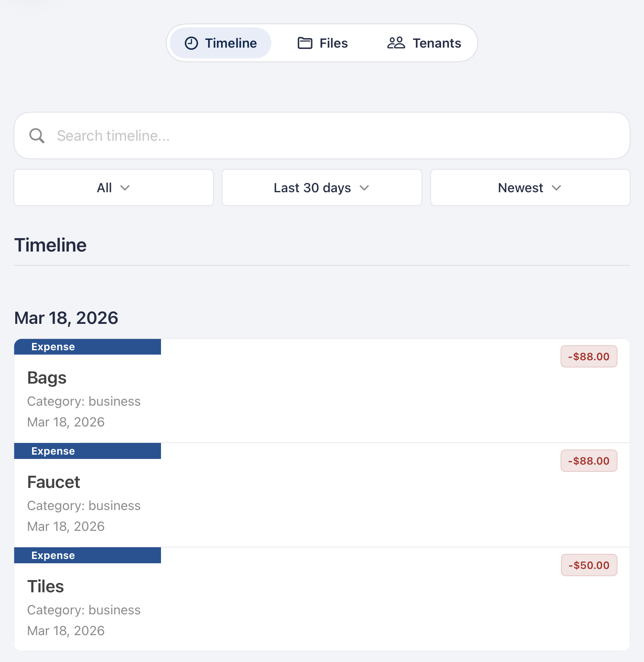The width and height of the screenshot is (644, 662).
Task: Click the -$88.00 amount on Bags
Action: [x=589, y=356]
